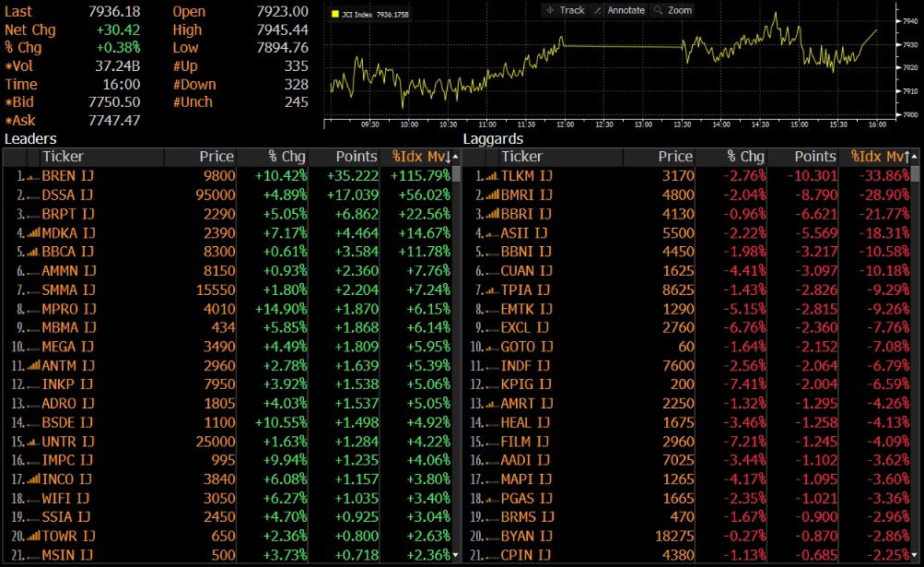Click the SMMA IJ price 15550

coord(216,289)
